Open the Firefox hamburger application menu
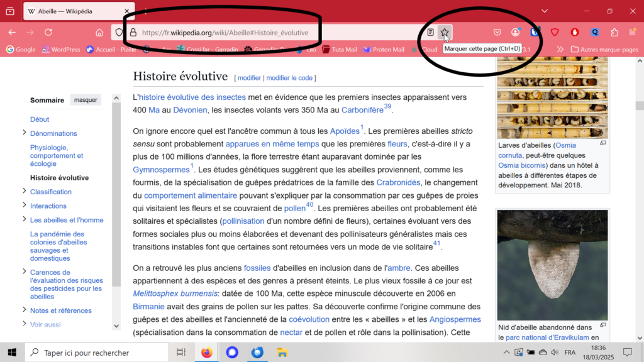The image size is (644, 362). pos(633,32)
